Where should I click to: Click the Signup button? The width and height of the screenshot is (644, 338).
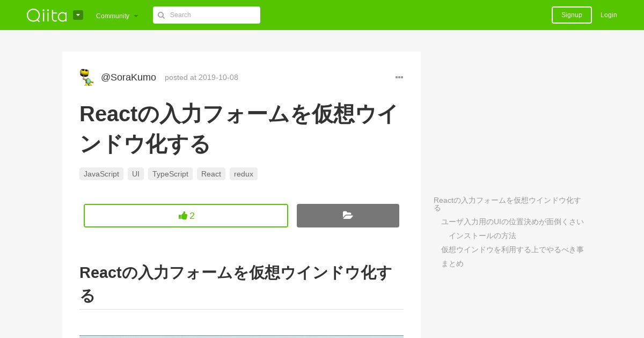click(x=572, y=15)
